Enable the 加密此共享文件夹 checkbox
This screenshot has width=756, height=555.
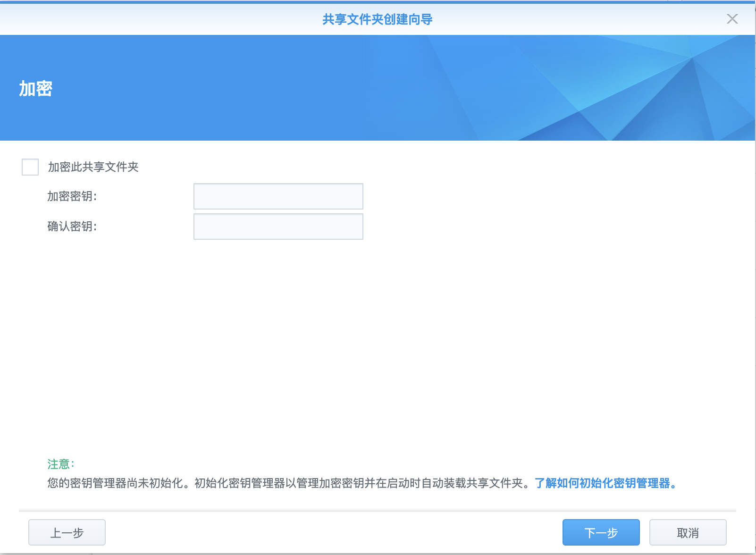30,167
